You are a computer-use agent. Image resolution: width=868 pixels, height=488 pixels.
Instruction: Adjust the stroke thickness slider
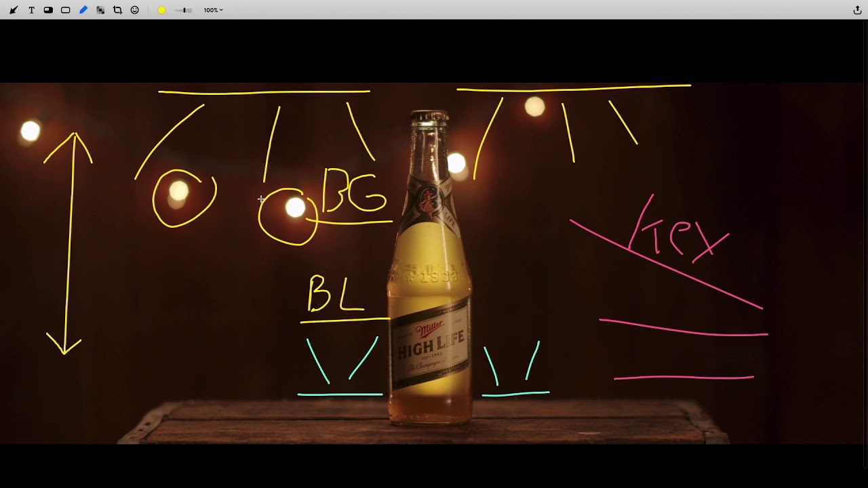click(183, 10)
